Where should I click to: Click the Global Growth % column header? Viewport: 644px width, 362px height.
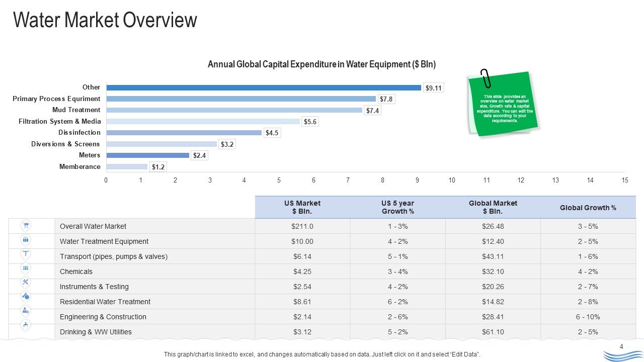coord(588,207)
